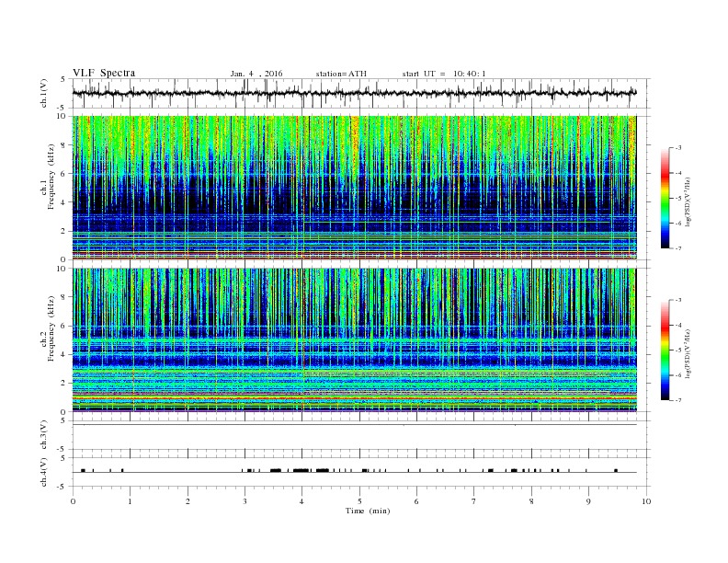This screenshot has width=728, height=563.
Task: Click the upper PSD color scale bar
Action: pyautogui.click(x=665, y=198)
